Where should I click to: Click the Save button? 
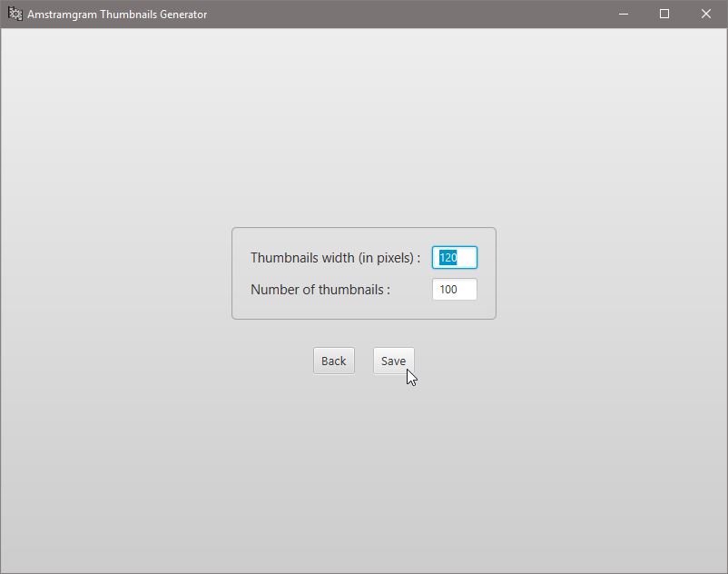(x=393, y=361)
